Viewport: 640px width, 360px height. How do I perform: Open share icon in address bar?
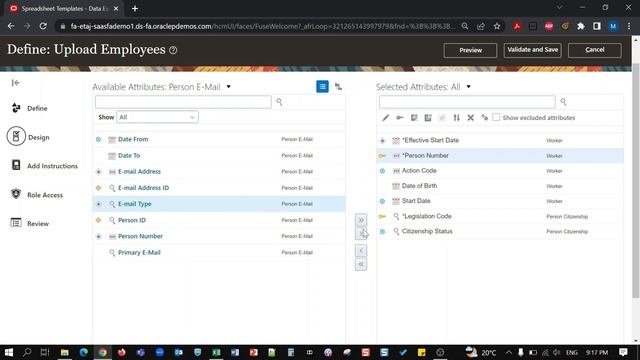click(481, 26)
